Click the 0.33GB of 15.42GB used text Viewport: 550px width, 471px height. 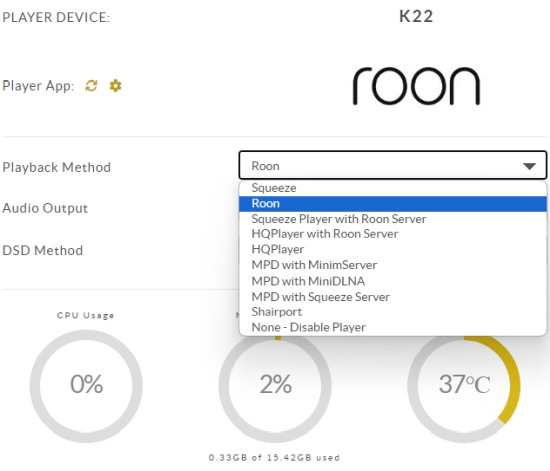point(274,458)
